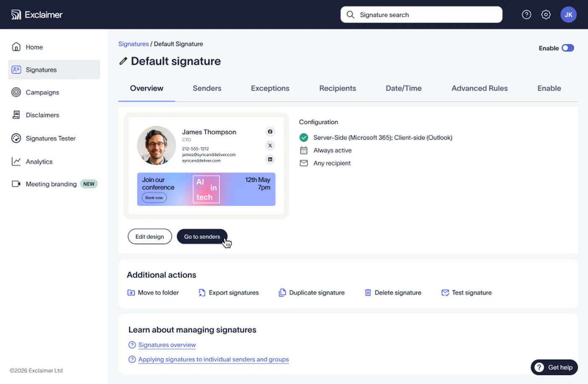This screenshot has width=588, height=384.
Task: Click the LinkedIn icon in the signature preview
Action: (270, 159)
